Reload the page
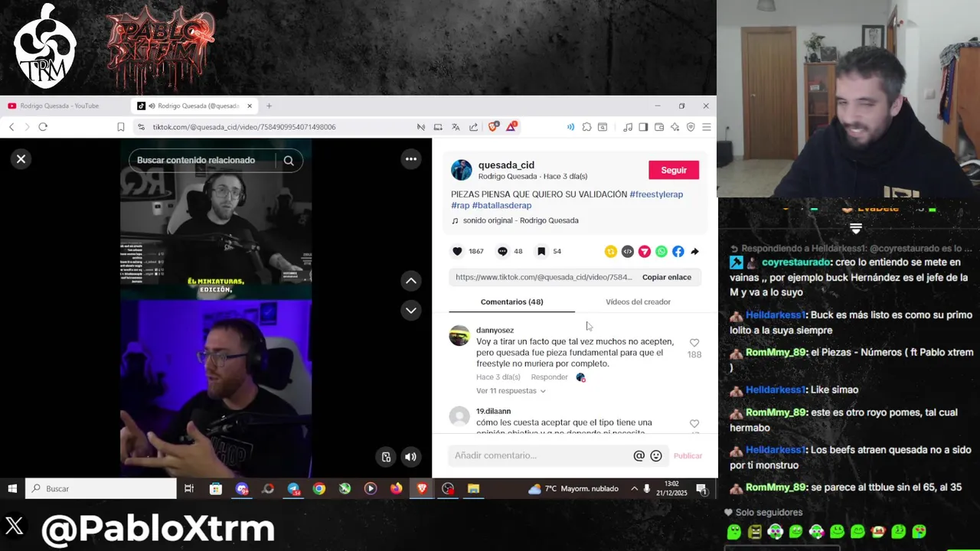The width and height of the screenshot is (980, 551). coord(43,127)
